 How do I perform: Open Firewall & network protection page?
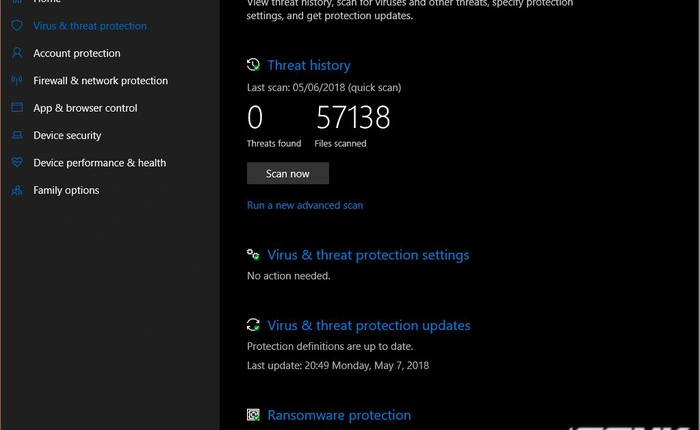pos(100,80)
